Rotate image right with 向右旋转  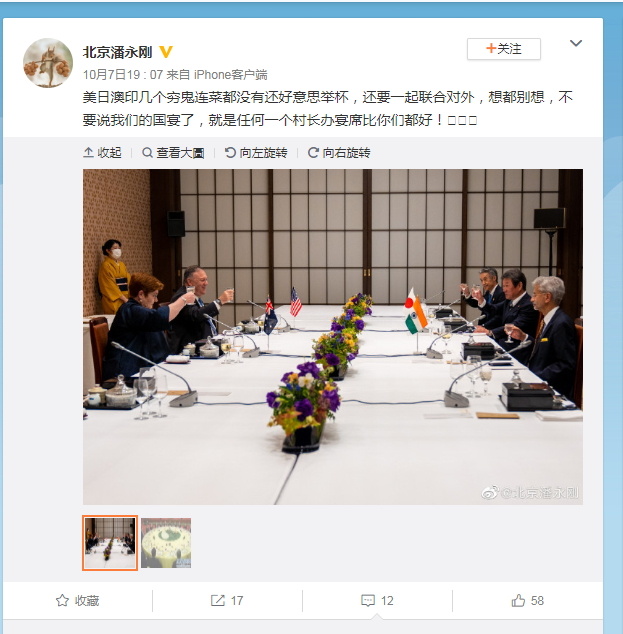(x=339, y=153)
